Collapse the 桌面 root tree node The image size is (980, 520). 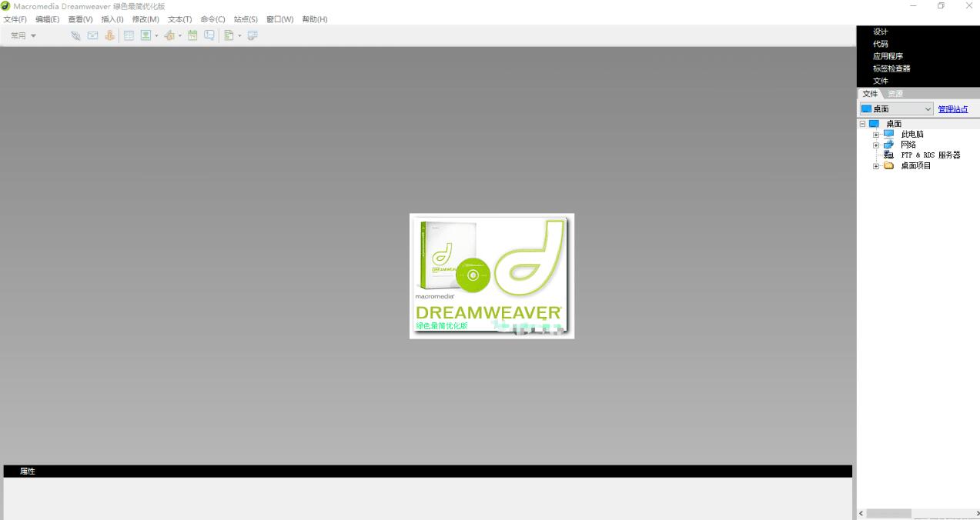click(863, 124)
